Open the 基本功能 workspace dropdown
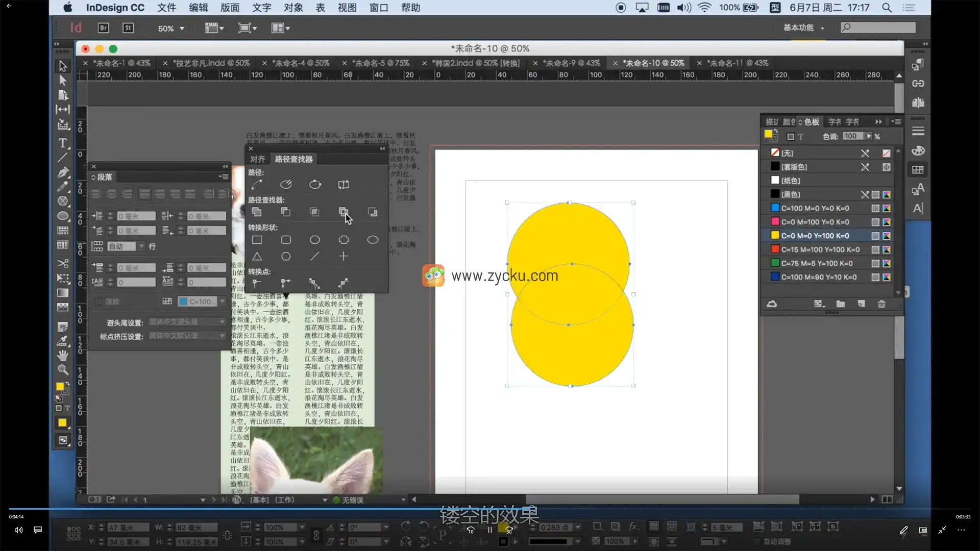The width and height of the screenshot is (980, 551). coord(804,28)
